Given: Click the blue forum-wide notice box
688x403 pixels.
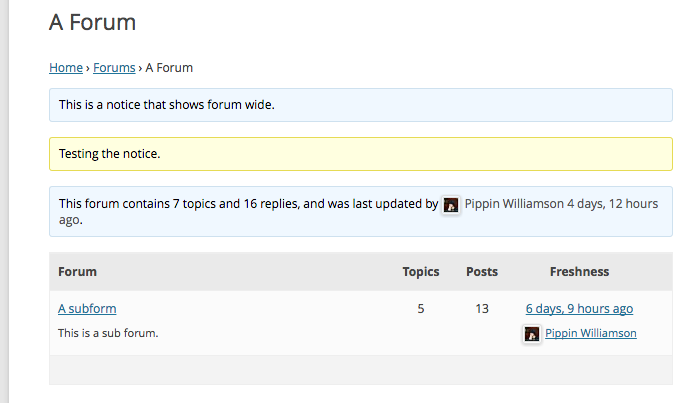Looking at the screenshot, I should pos(360,105).
